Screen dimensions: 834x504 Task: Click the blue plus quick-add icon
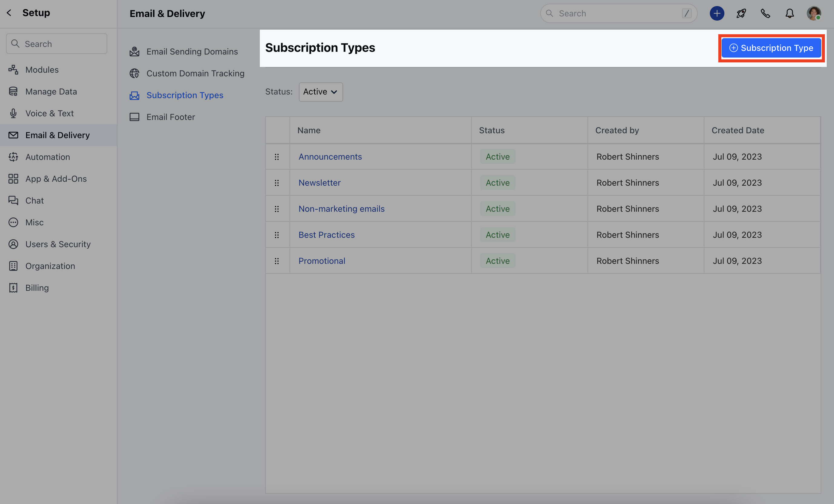717,14
